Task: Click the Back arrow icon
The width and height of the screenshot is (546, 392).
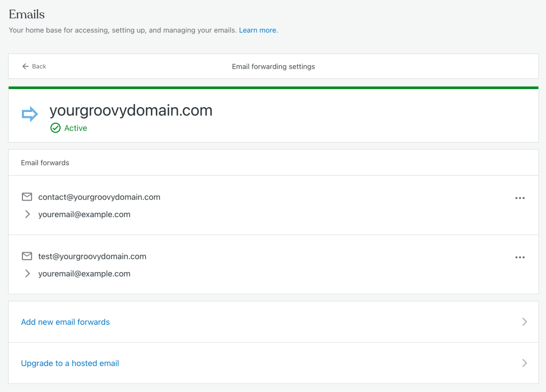Action: [x=25, y=67]
